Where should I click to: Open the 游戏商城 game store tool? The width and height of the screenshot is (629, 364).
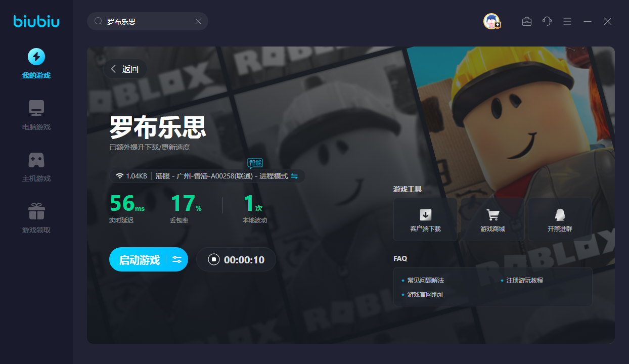pos(492,219)
